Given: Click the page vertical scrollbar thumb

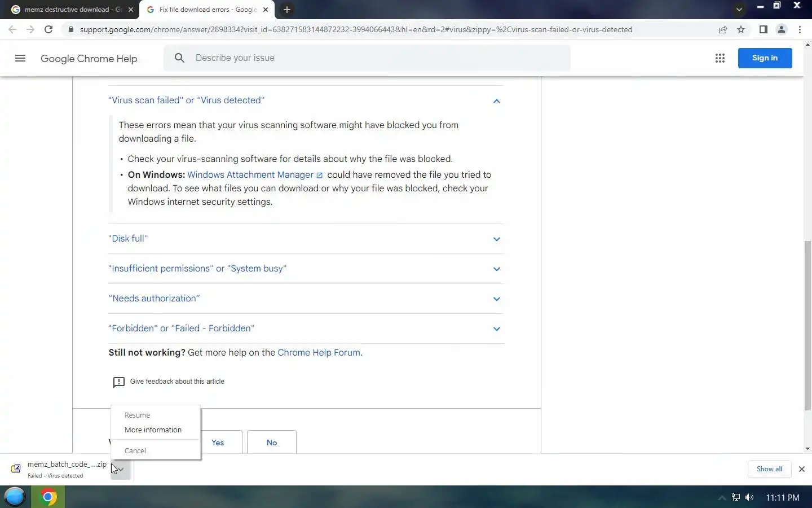Looking at the screenshot, I should tap(807, 326).
